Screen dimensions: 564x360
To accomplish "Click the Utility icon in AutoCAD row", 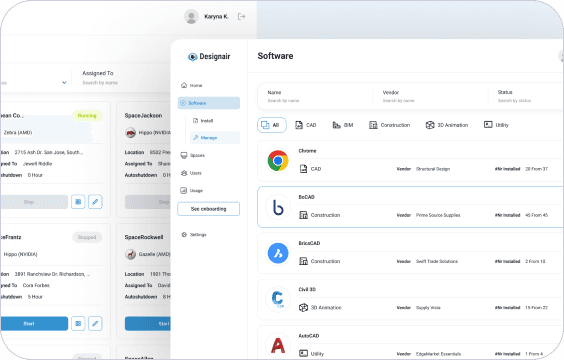I will click(x=304, y=354).
